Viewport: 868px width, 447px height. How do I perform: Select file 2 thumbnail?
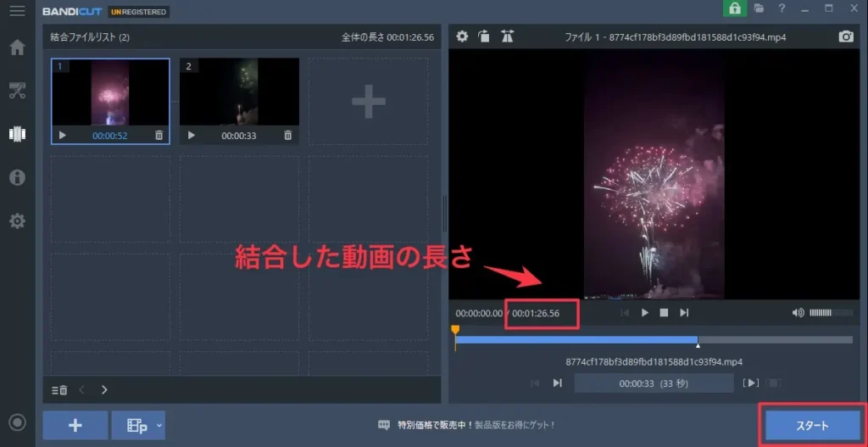pos(239,92)
